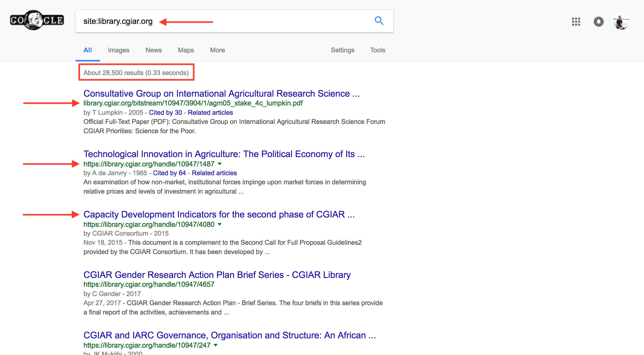Click the date "Nov 18, 2015" in snippet
This screenshot has height=355, width=644.
click(103, 242)
